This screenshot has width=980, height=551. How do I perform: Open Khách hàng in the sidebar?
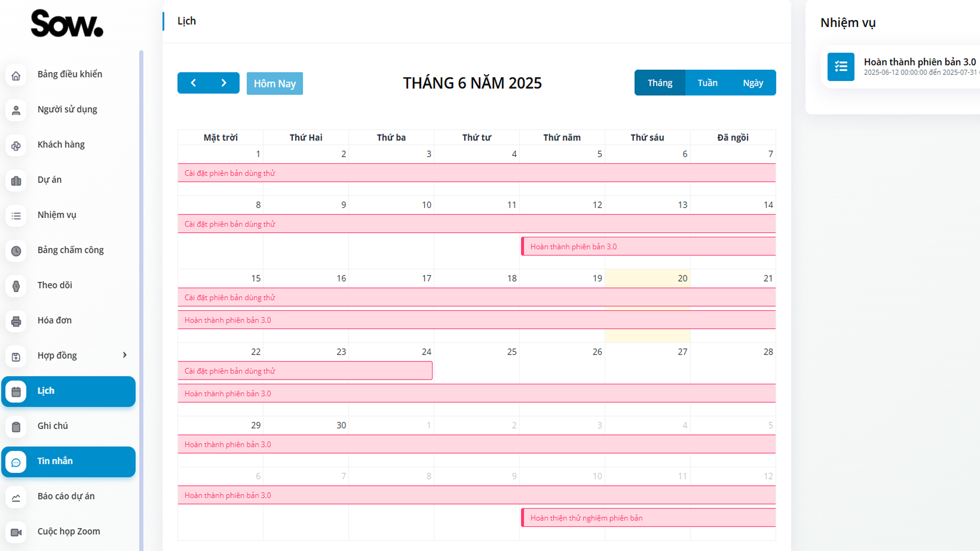[x=61, y=145]
